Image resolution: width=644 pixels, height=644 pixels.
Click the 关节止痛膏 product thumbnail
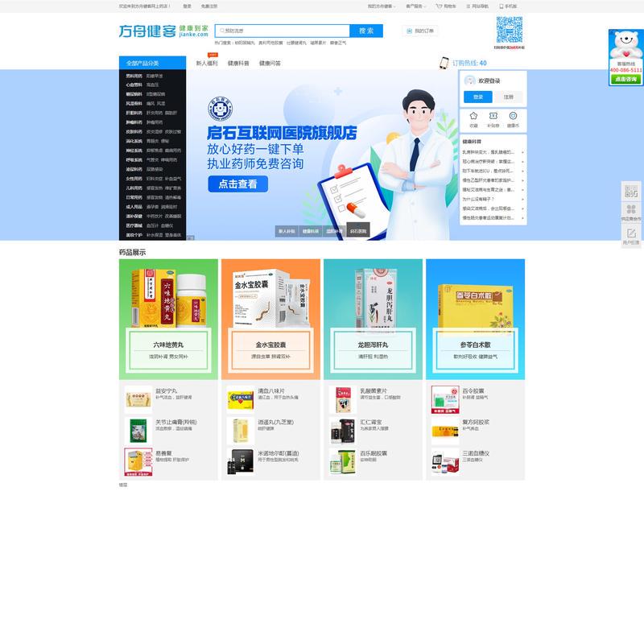point(138,431)
